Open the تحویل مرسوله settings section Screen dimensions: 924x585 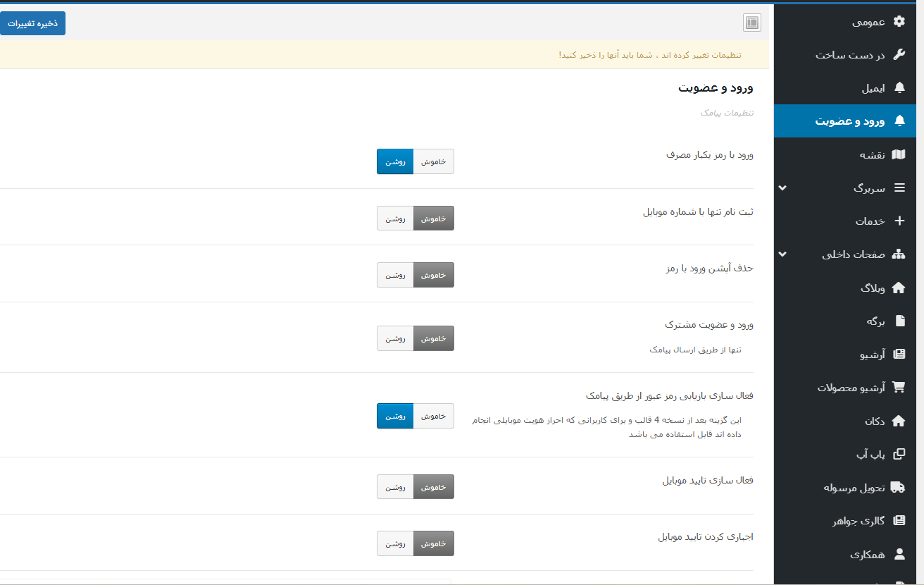845,487
